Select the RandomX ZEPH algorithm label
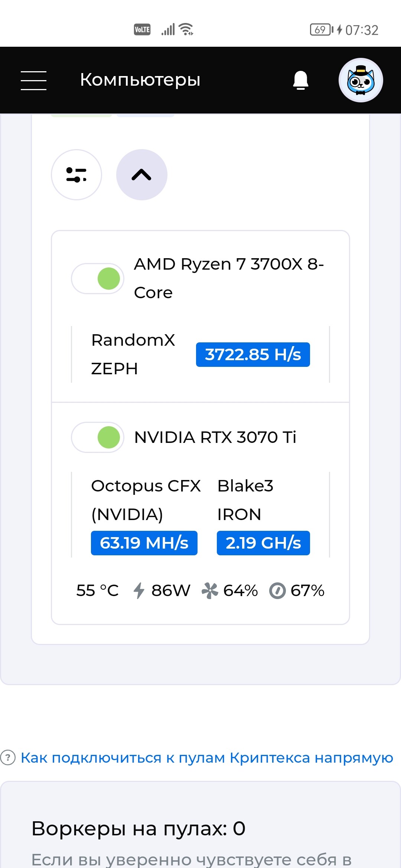 [x=133, y=354]
